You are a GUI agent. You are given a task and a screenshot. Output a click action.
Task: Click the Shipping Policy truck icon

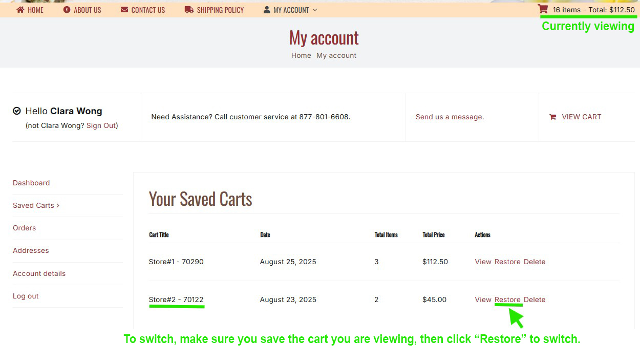pyautogui.click(x=189, y=10)
